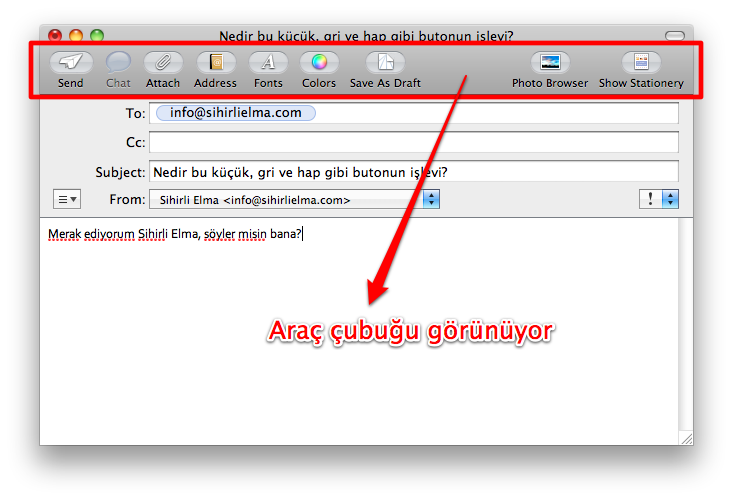Click the message body text line
733x500 pixels.
(x=175, y=234)
